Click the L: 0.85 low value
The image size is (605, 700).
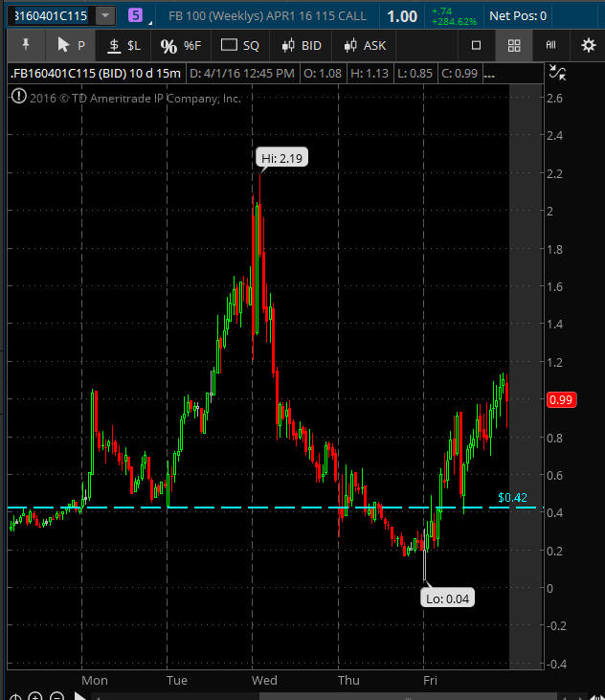(x=415, y=73)
